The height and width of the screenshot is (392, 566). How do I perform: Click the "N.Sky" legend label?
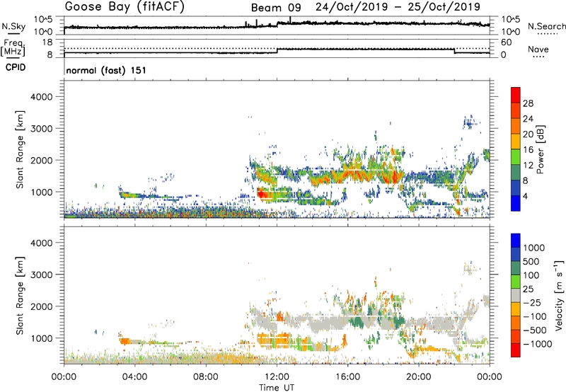point(13,26)
